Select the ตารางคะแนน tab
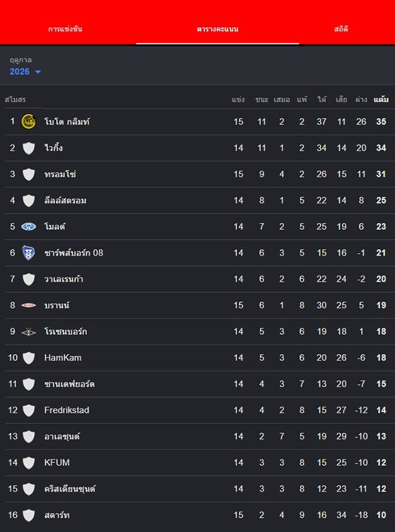 tap(217, 29)
